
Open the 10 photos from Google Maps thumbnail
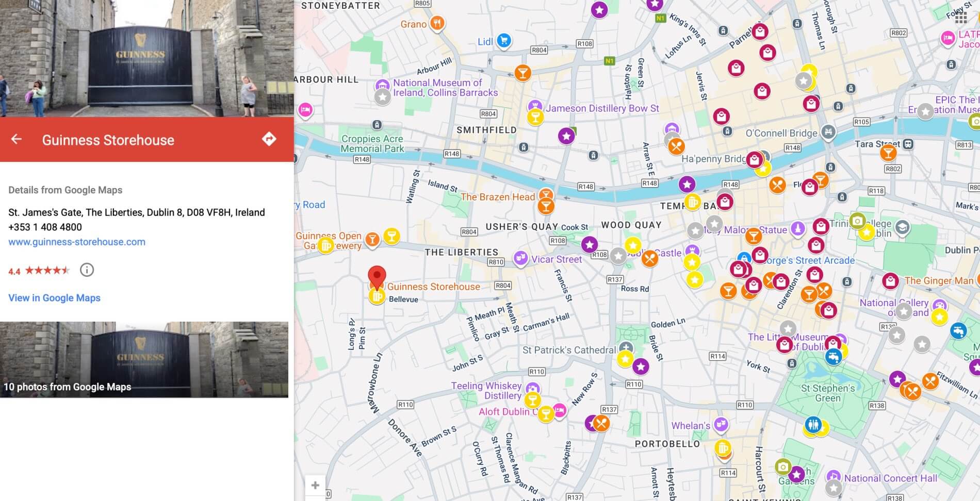coord(144,359)
